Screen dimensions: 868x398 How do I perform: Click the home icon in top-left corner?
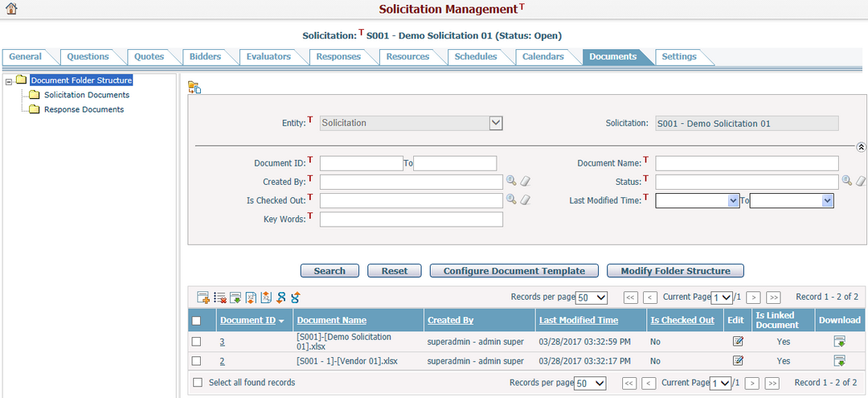(x=11, y=9)
